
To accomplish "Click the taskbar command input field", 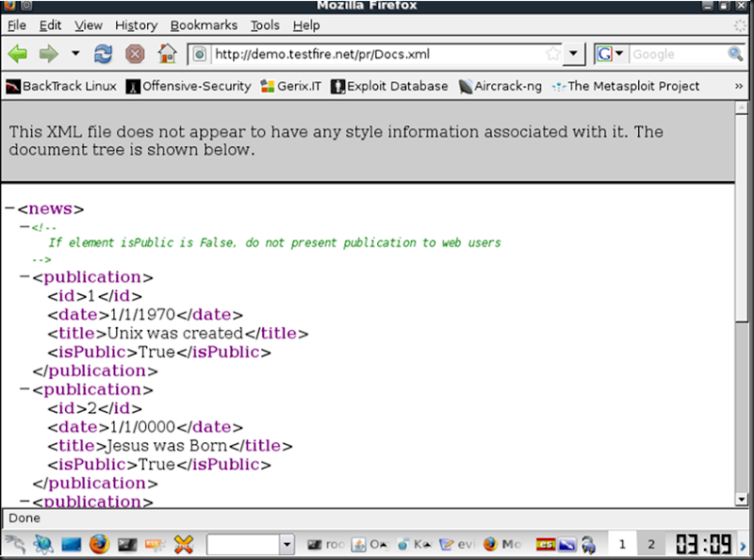I will point(243,545).
